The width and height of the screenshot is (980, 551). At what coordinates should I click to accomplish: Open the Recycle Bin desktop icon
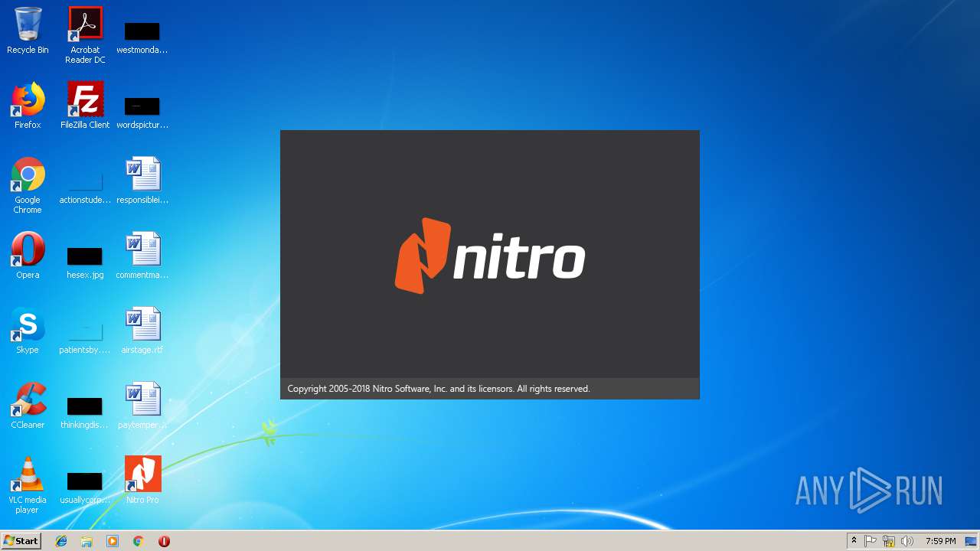(x=28, y=31)
